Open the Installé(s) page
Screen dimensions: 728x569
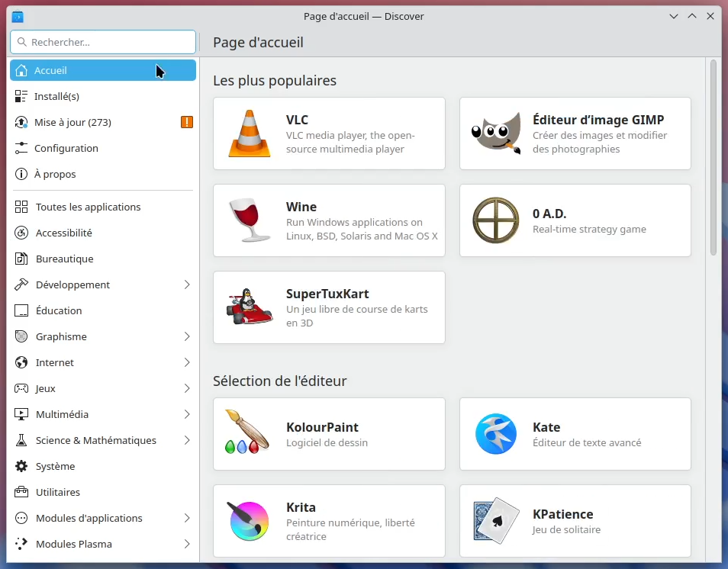coord(56,96)
